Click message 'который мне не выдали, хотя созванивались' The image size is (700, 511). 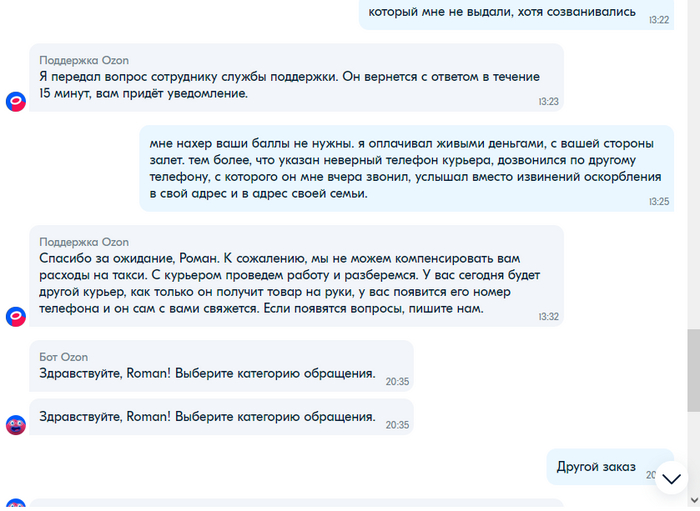click(517, 13)
